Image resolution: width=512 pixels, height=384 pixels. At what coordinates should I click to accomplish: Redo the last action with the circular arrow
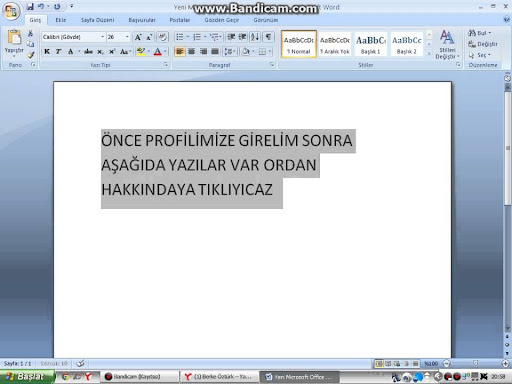click(x=57, y=6)
